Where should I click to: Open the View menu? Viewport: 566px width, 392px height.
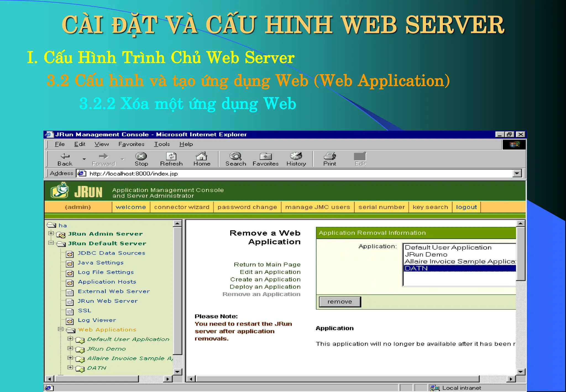[102, 144]
